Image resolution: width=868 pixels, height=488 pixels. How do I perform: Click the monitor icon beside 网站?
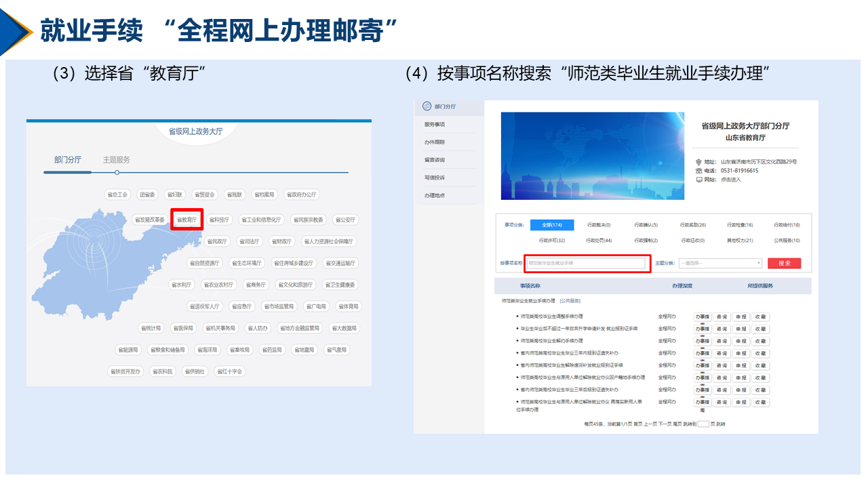pos(698,180)
